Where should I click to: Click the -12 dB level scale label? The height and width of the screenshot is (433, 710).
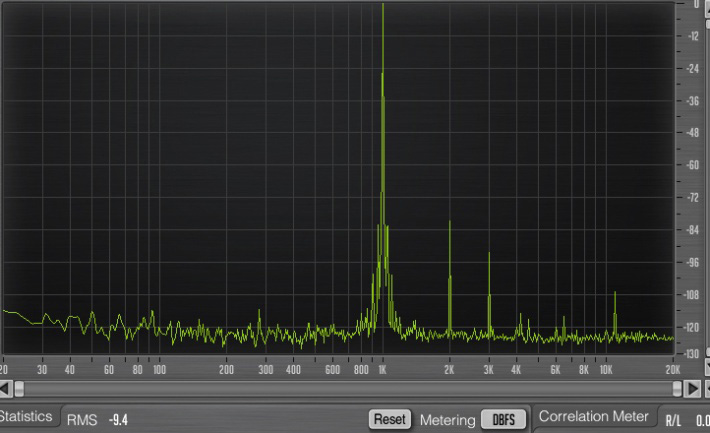693,36
